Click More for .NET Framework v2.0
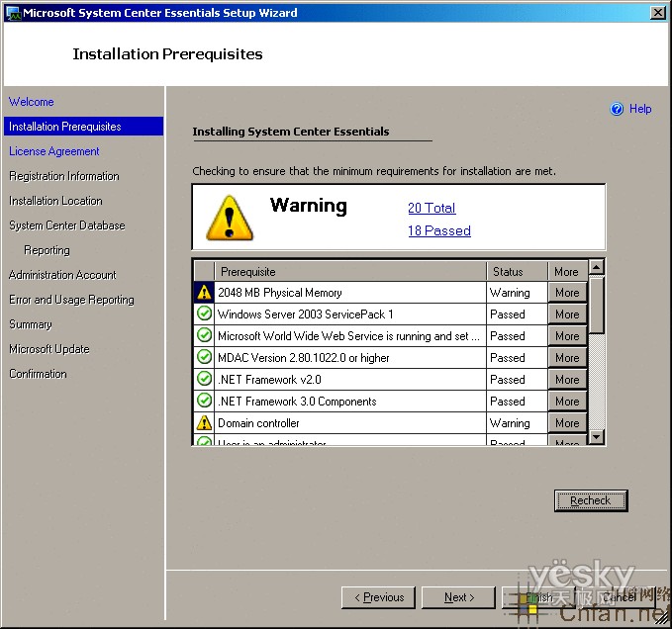The height and width of the screenshot is (629, 672). click(x=567, y=380)
